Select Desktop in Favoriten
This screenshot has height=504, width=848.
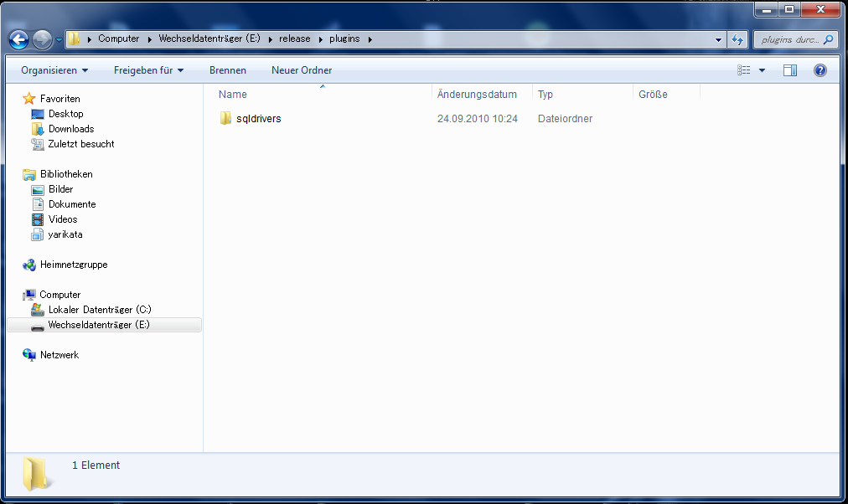click(65, 114)
